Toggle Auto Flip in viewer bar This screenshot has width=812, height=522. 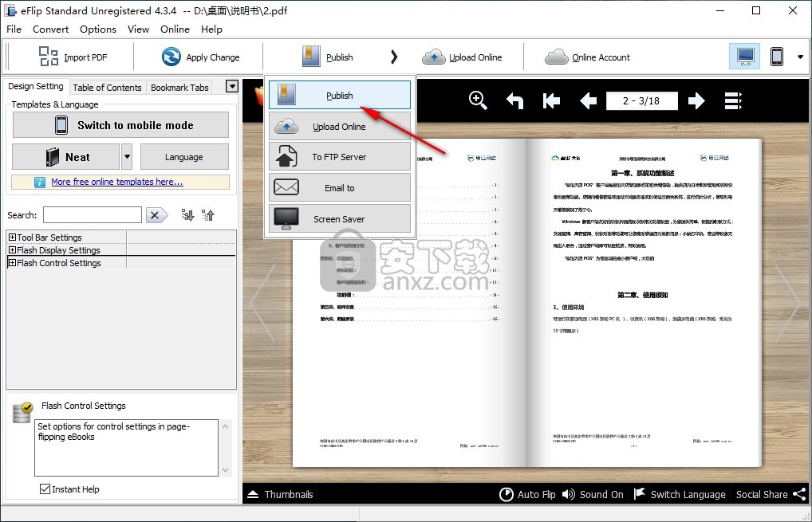527,494
